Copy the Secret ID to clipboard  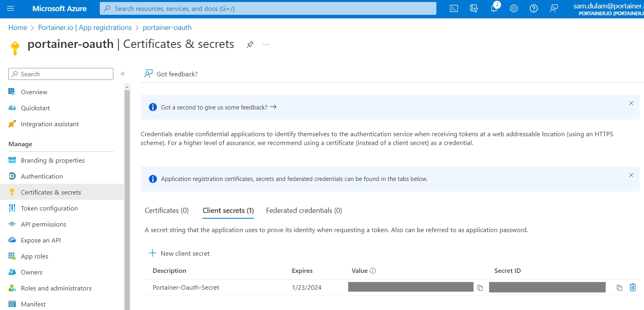click(619, 288)
